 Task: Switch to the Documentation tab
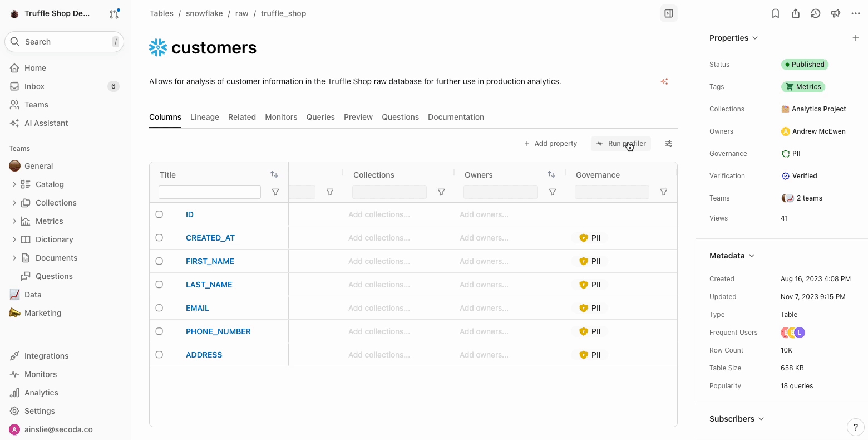point(456,117)
